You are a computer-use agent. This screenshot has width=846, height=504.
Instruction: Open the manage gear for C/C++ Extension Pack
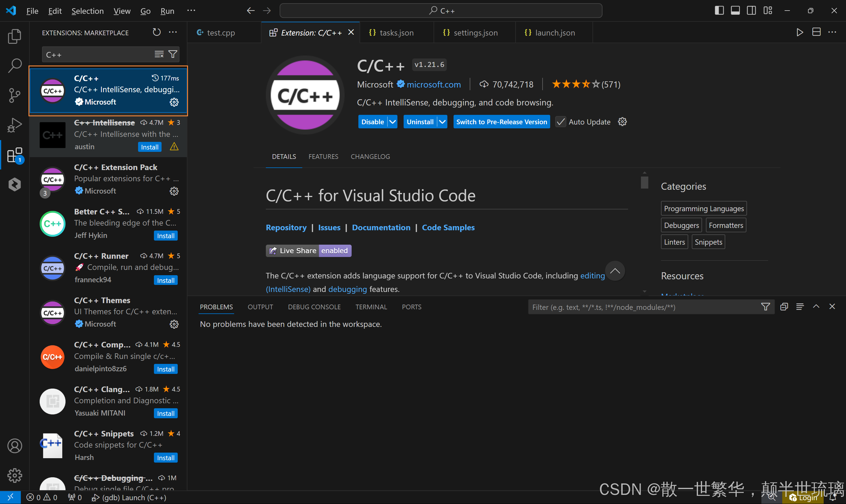(174, 191)
